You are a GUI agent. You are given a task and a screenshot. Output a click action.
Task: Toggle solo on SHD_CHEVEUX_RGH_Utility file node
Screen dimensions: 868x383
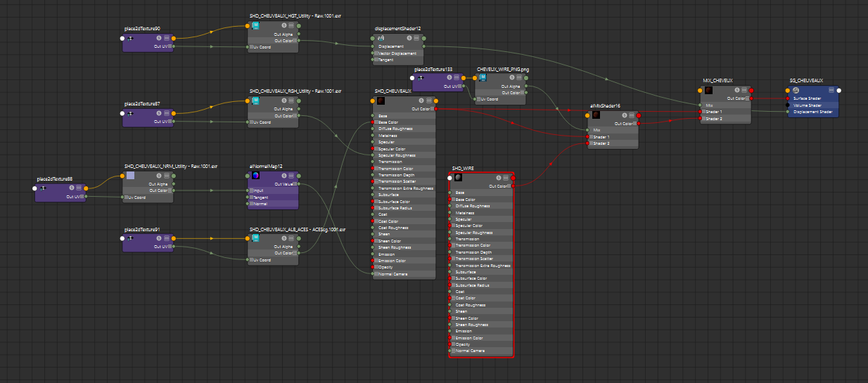284,100
